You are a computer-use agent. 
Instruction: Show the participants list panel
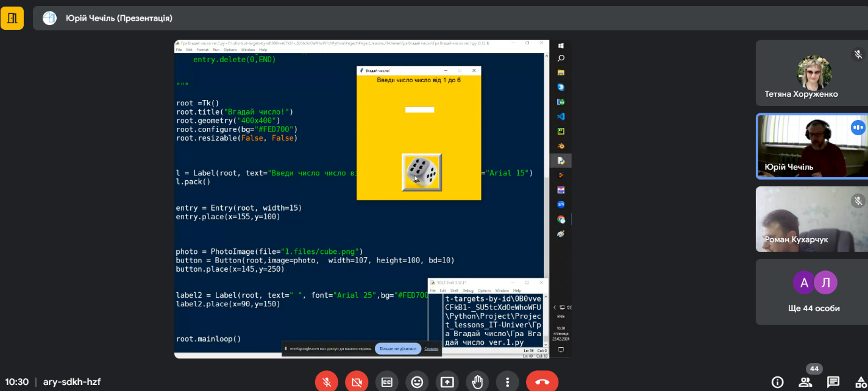click(805, 382)
